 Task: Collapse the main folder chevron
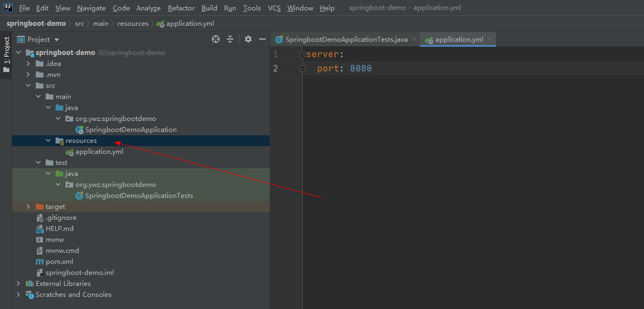[x=38, y=96]
